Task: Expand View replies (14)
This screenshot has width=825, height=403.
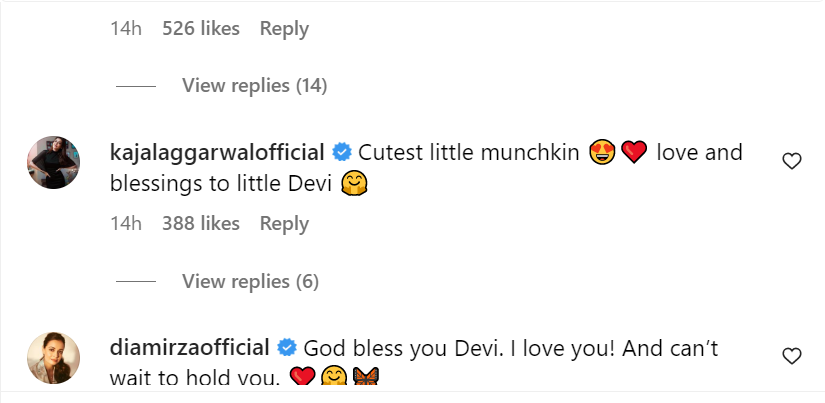Action: tap(254, 86)
